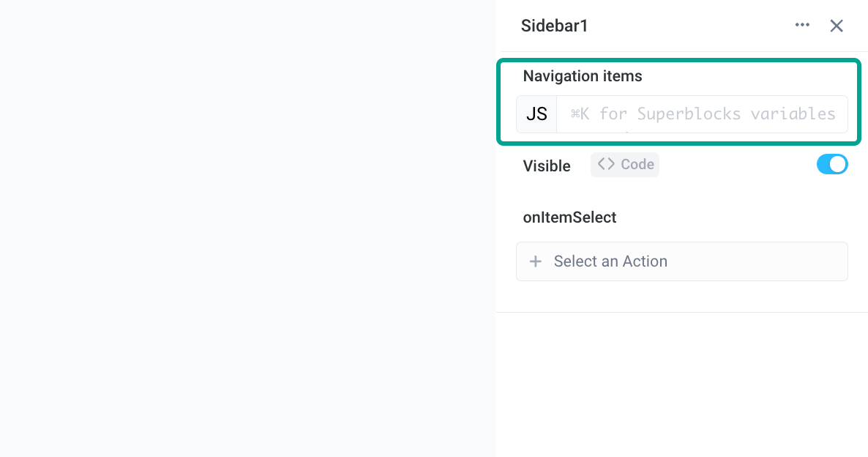The image size is (868, 457).
Task: Click the Sidebar1 panel title
Action: coord(554,25)
